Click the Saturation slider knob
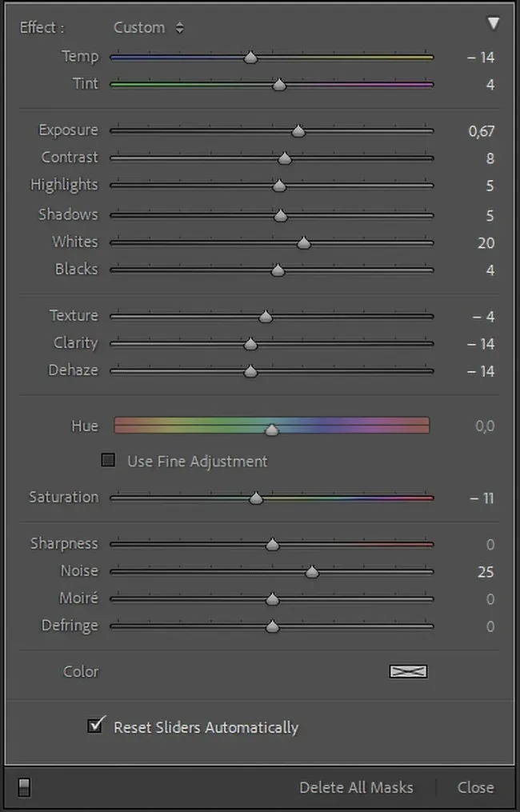 tap(256, 498)
